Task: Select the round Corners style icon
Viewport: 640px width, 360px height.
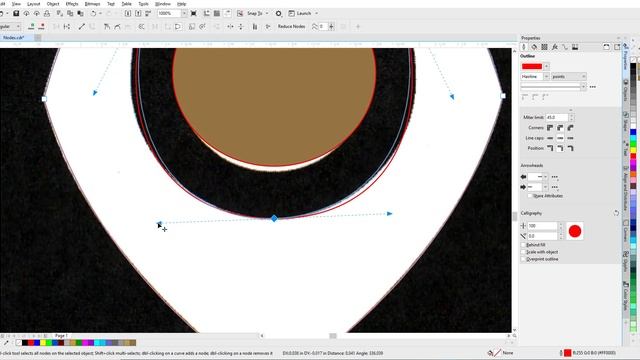Action: (x=560, y=128)
